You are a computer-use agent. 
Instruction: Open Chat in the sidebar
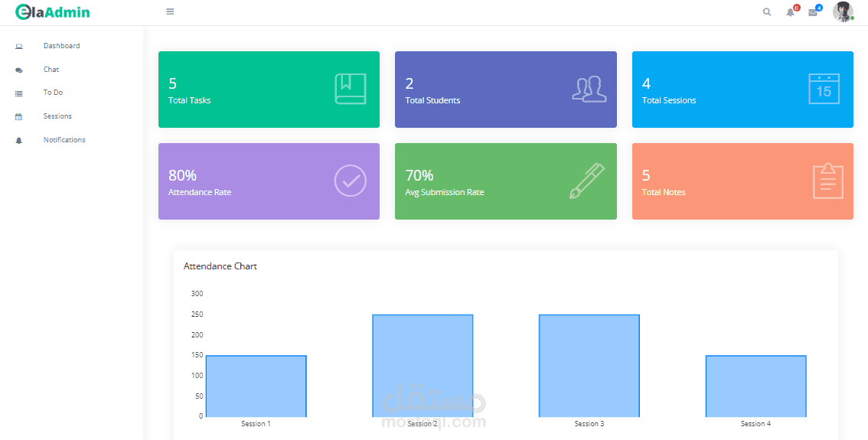tap(51, 69)
